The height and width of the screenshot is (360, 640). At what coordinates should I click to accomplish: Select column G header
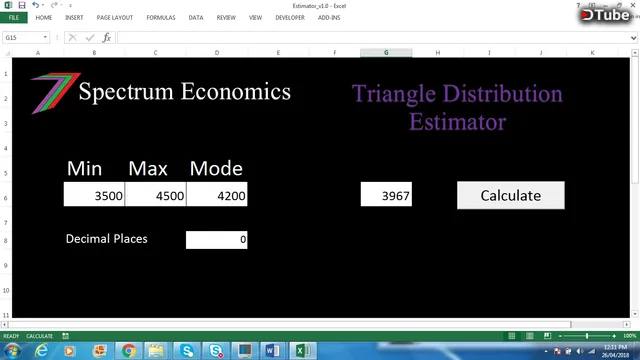click(x=386, y=53)
